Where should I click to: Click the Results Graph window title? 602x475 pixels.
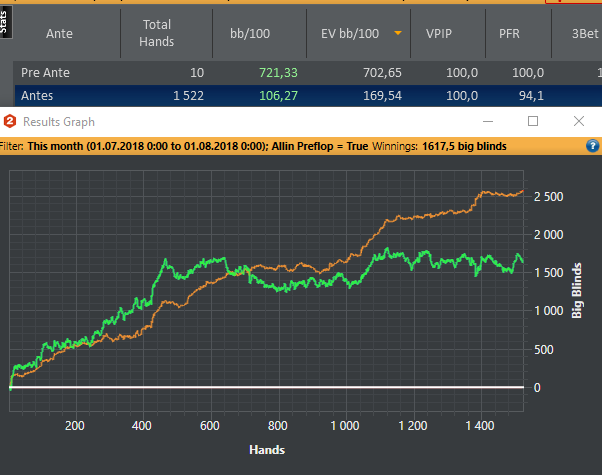pos(59,122)
